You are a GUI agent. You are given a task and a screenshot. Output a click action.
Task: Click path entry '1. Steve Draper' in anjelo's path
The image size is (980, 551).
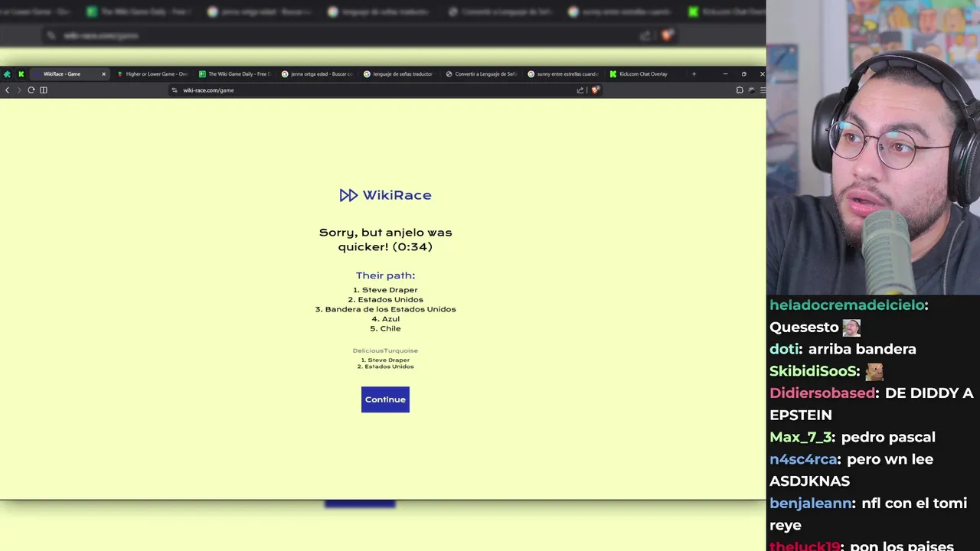(x=385, y=290)
